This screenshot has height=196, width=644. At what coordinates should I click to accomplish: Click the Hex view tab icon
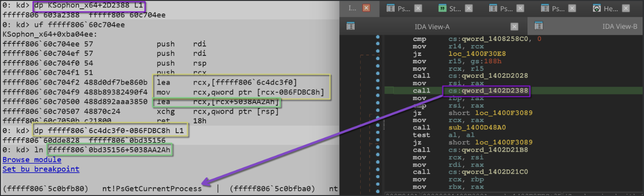[596, 8]
